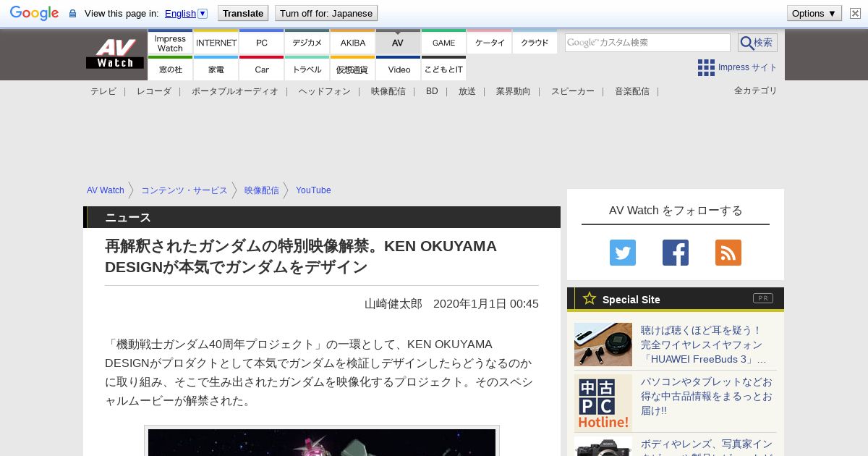Click the Special Site star icon
The image size is (868, 456).
pos(590,298)
